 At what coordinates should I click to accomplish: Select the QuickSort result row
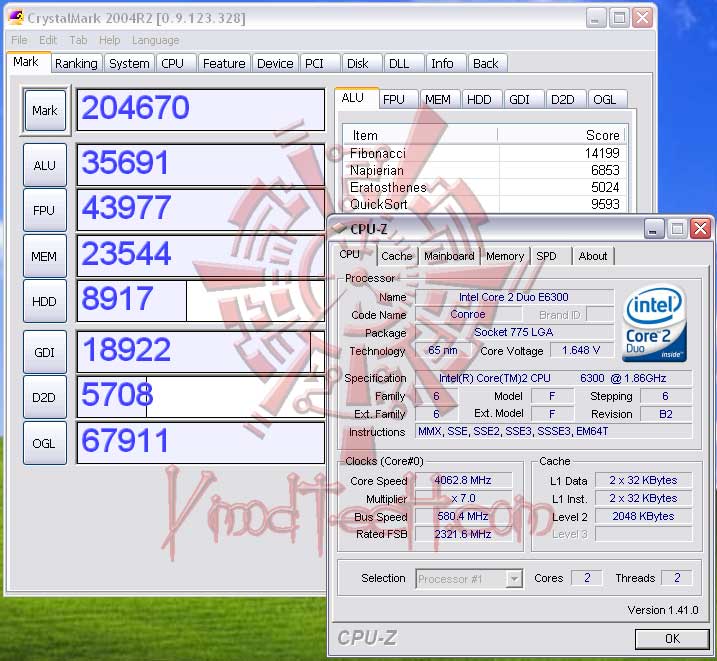[485, 204]
